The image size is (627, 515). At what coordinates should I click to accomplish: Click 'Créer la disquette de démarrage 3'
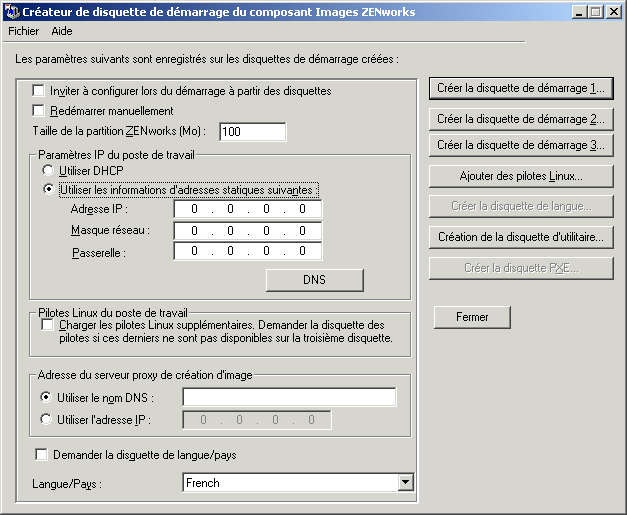[x=521, y=145]
